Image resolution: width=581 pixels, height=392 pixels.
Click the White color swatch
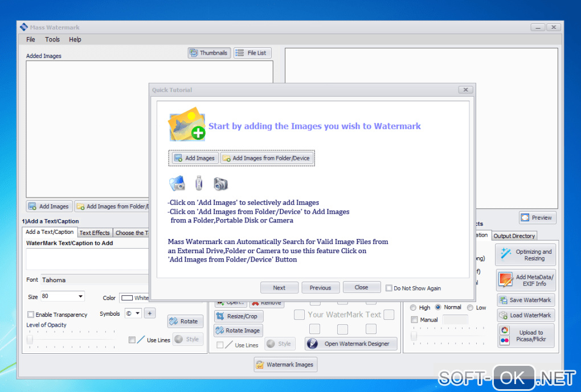point(127,298)
